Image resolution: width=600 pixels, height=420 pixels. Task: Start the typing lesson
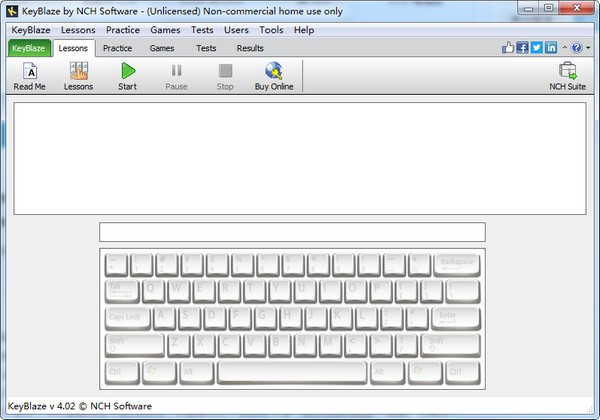click(127, 76)
